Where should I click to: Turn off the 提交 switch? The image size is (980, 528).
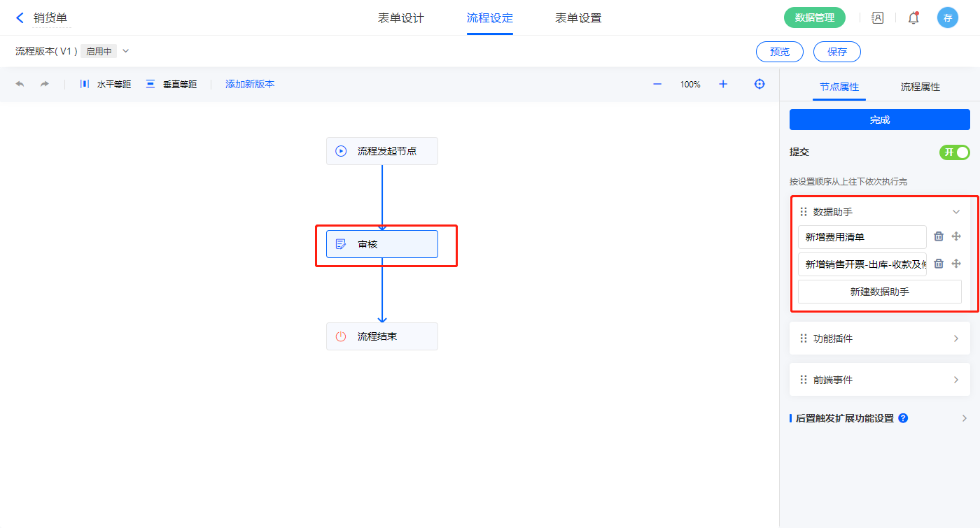(x=954, y=152)
